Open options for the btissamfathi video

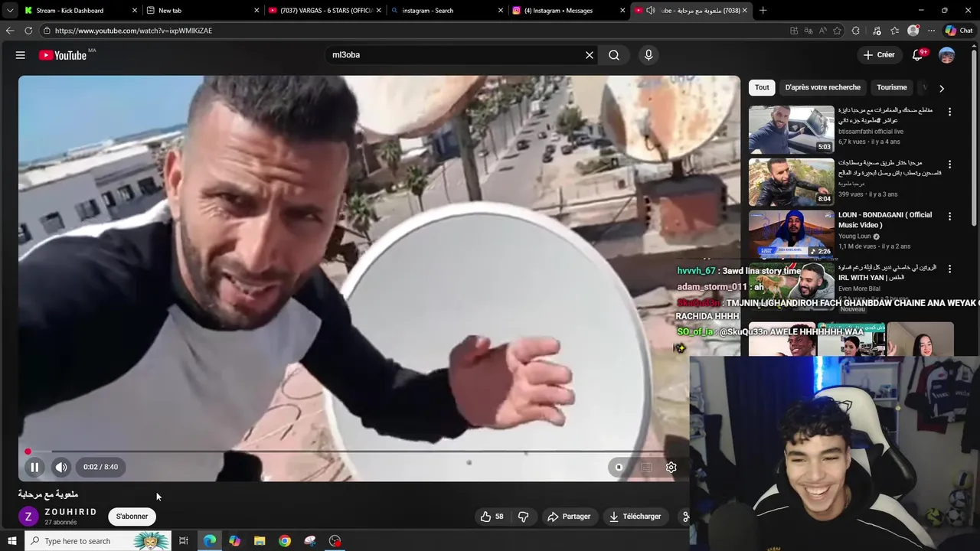950,112
